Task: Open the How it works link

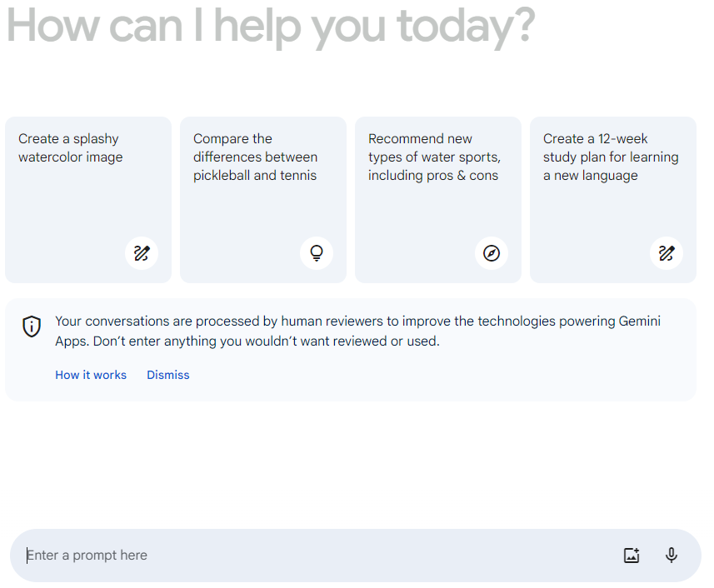Action: click(91, 375)
